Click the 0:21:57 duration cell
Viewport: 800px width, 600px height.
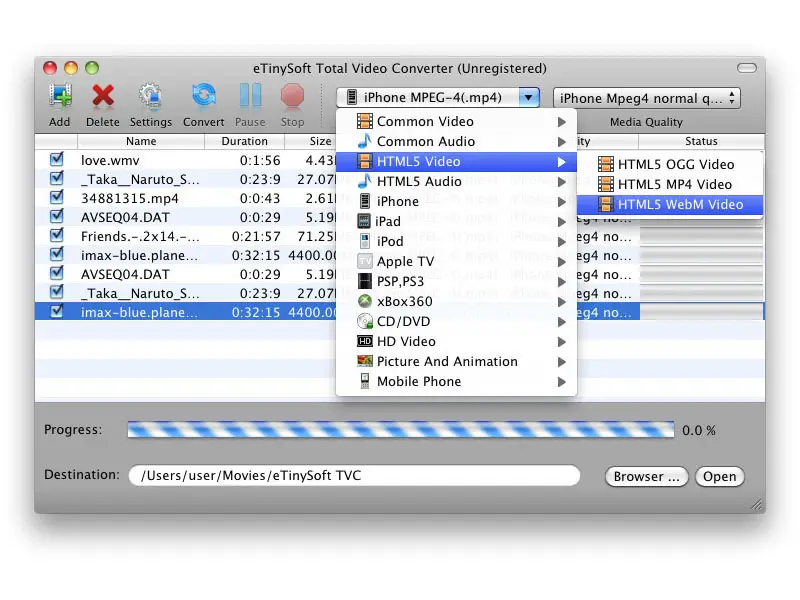click(x=256, y=237)
